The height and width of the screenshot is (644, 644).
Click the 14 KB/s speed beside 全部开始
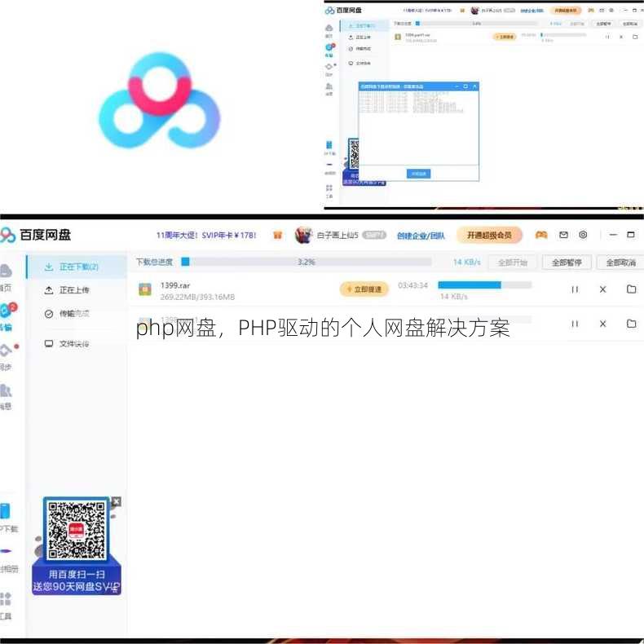click(467, 262)
